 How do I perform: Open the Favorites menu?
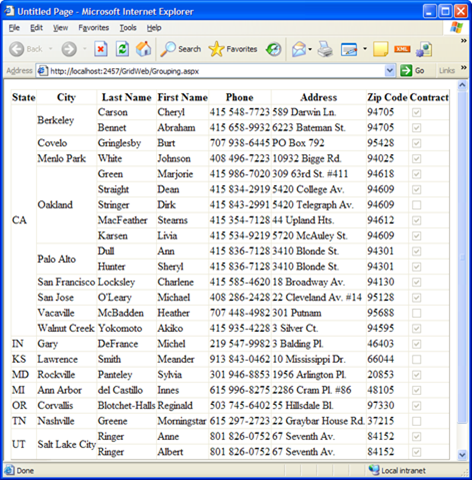[x=94, y=28]
